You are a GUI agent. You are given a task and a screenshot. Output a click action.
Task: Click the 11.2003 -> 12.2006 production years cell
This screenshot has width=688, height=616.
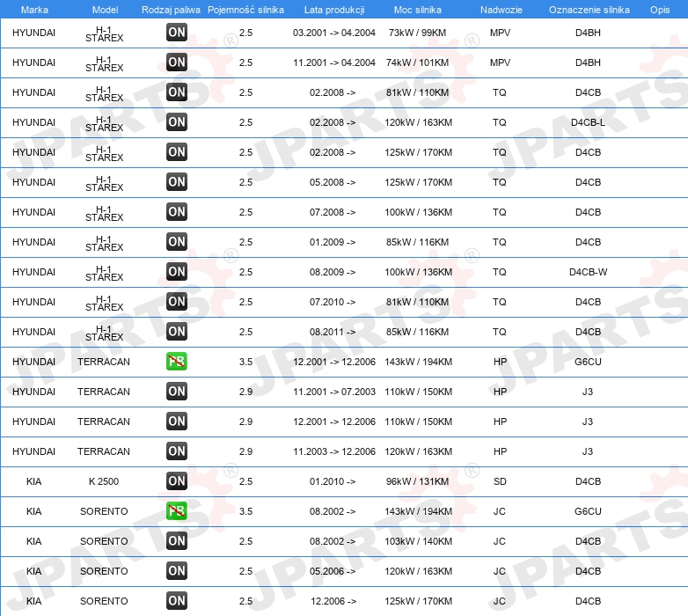(x=334, y=451)
